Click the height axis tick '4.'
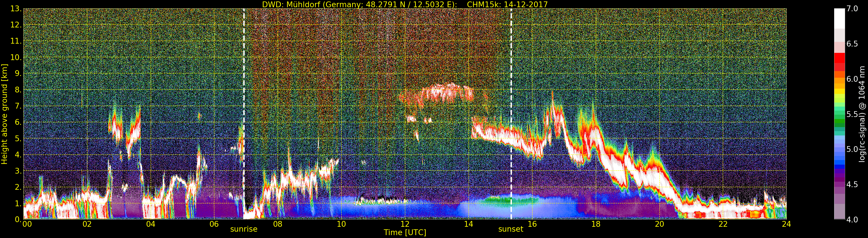868x238 pixels. point(18,155)
